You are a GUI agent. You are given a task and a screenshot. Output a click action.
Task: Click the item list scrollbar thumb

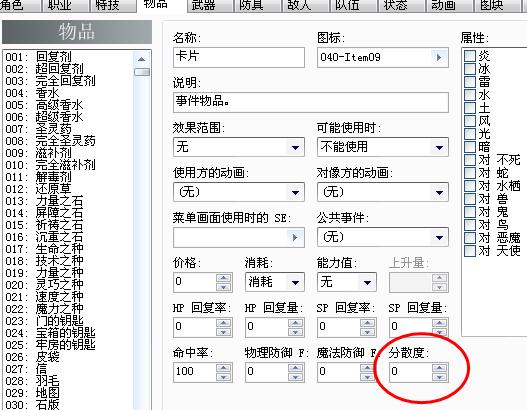[x=141, y=72]
